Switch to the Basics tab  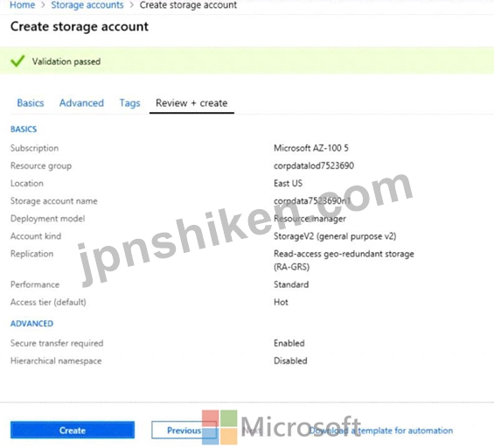(x=31, y=103)
